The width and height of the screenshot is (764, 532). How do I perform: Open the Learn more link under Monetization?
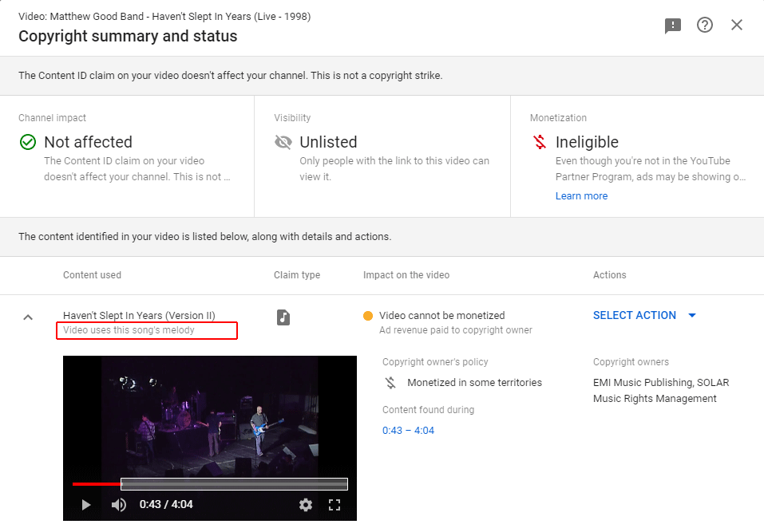pos(581,195)
